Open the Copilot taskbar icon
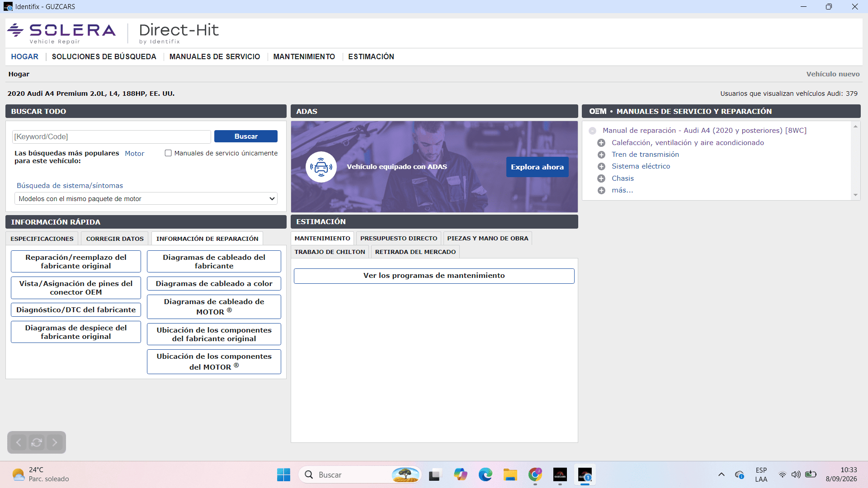 pyautogui.click(x=460, y=475)
